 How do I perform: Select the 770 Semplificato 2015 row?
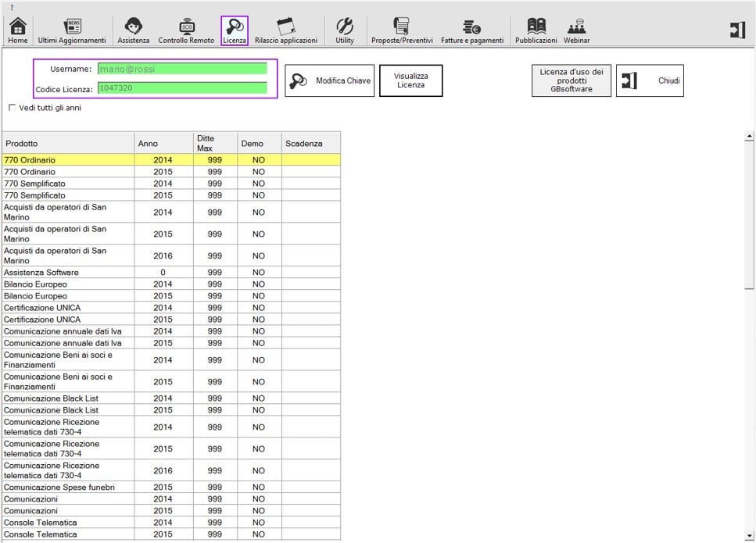point(171,195)
